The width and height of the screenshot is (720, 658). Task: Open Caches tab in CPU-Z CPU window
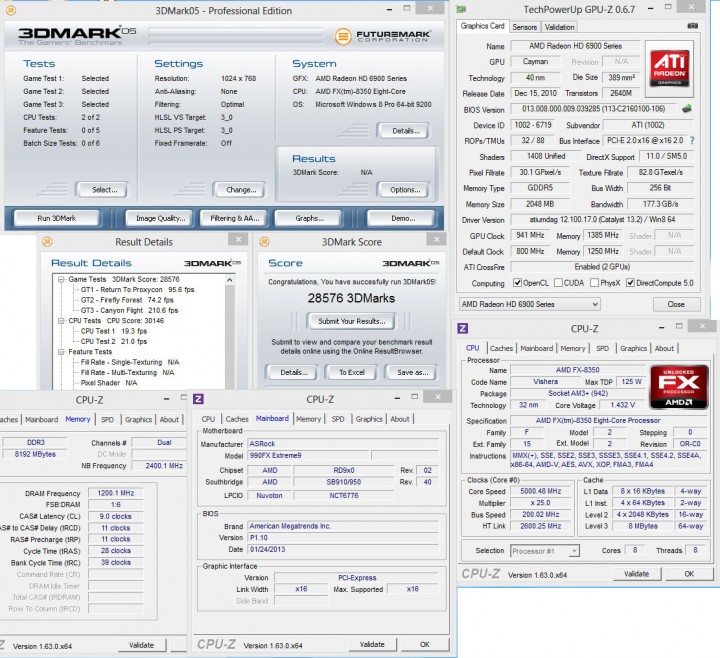(501, 349)
